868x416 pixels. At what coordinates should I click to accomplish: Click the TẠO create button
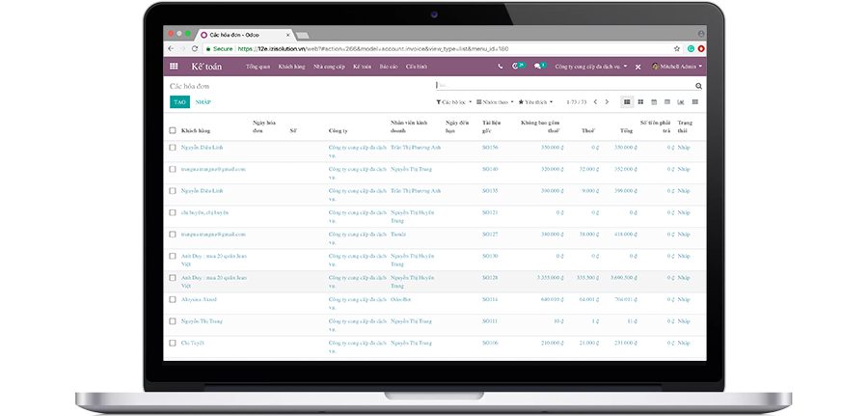coord(179,101)
